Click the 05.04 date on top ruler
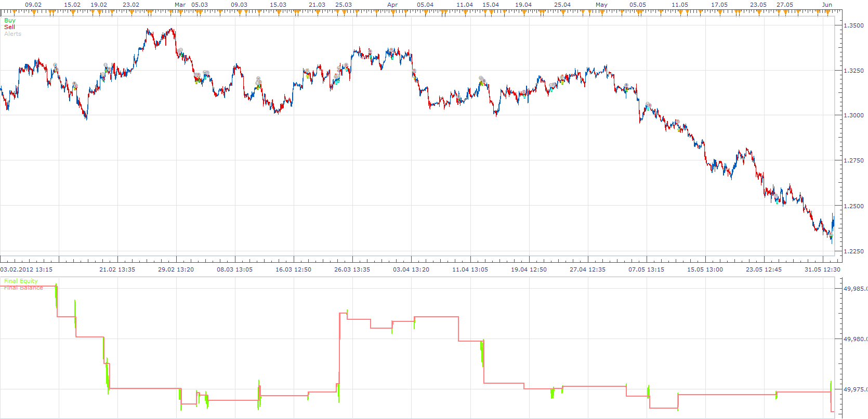868x419 pixels. click(x=425, y=5)
